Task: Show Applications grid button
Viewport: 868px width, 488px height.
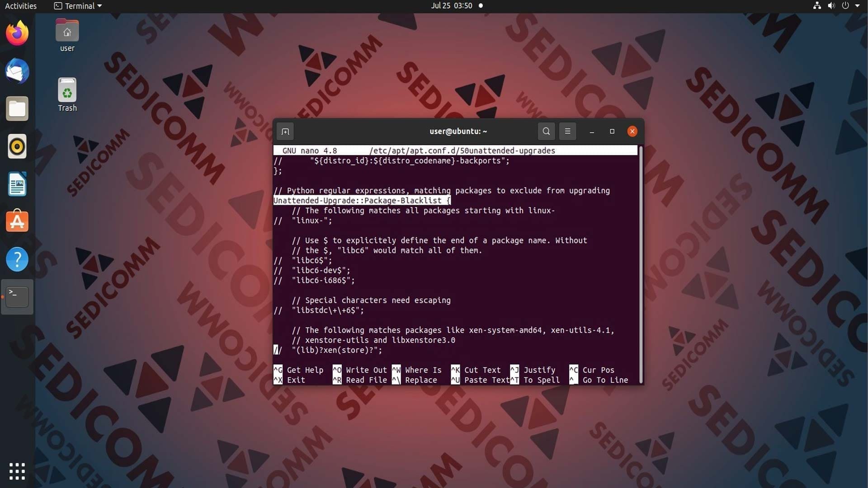Action: pos(17,471)
